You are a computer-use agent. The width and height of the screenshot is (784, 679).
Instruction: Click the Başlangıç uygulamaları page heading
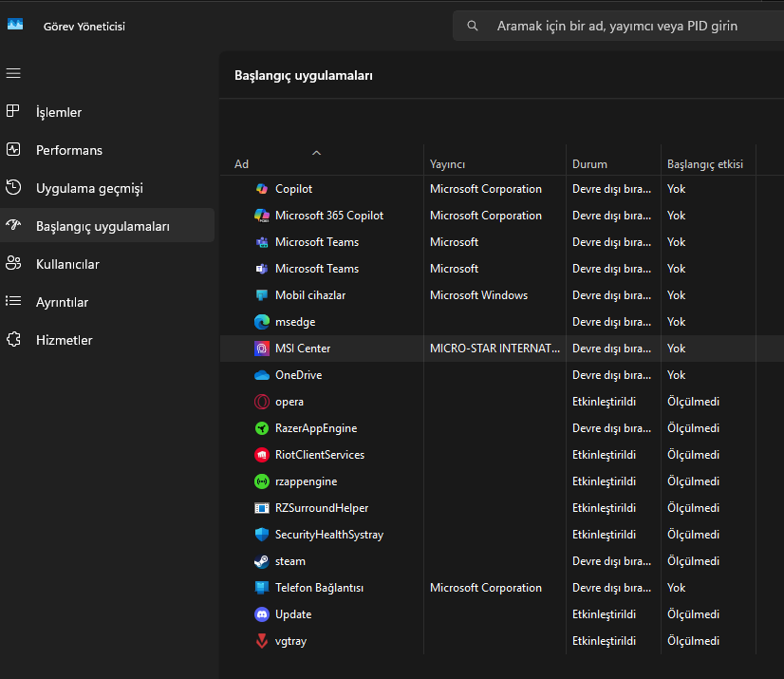304,76
